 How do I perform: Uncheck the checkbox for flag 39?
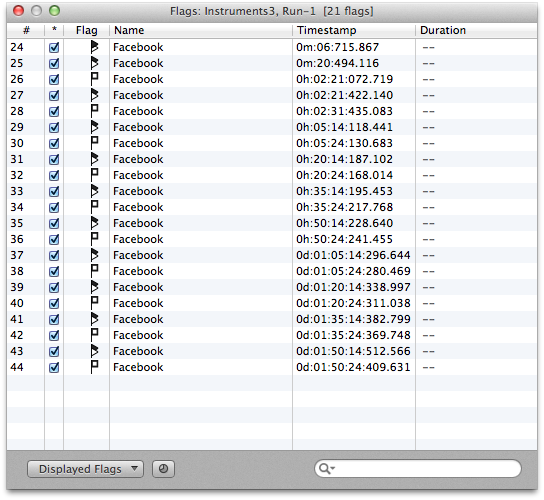[54, 287]
